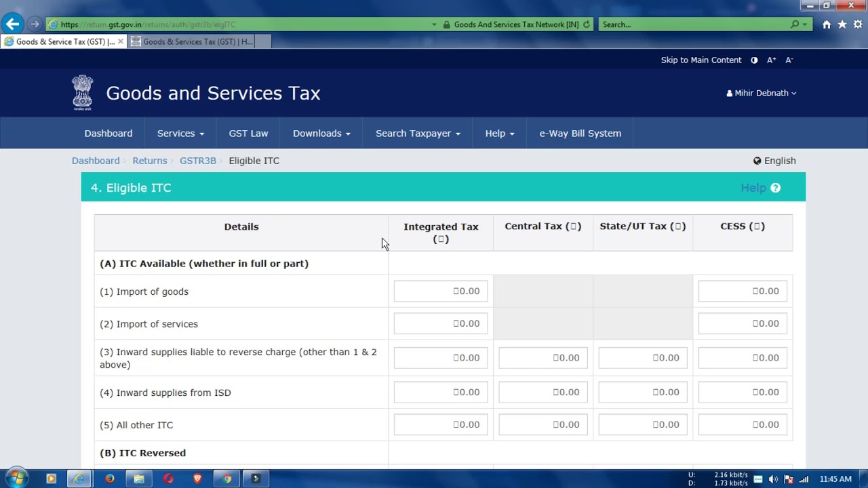Click reverse charge State/UT Tax field

643,358
